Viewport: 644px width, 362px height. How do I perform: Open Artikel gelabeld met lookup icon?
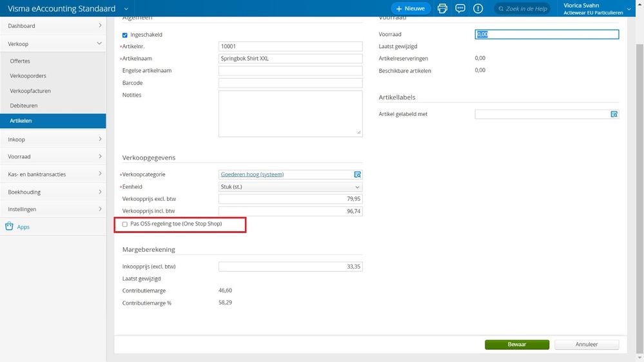tap(614, 114)
